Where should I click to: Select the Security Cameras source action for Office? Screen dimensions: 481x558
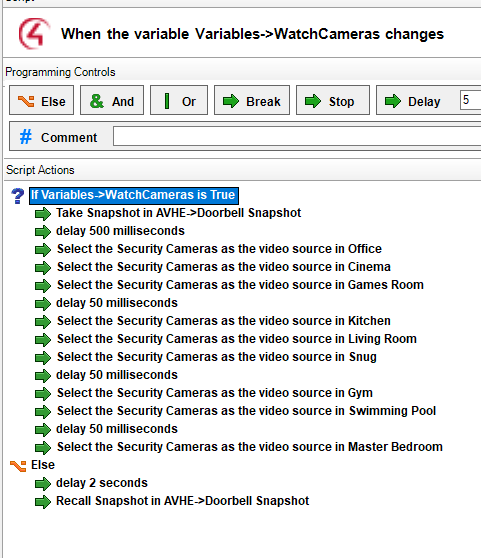pos(219,249)
